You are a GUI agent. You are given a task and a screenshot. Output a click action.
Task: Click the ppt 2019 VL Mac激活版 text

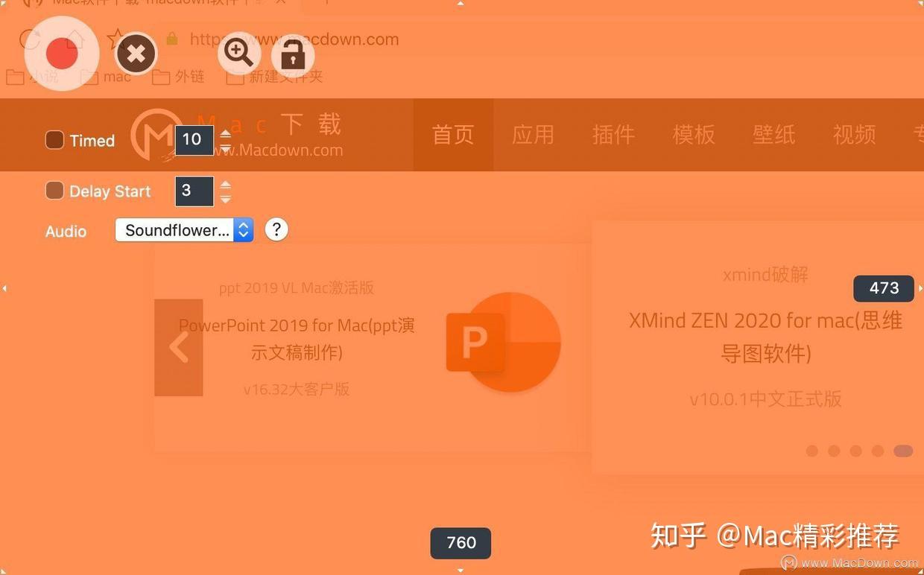coord(297,287)
